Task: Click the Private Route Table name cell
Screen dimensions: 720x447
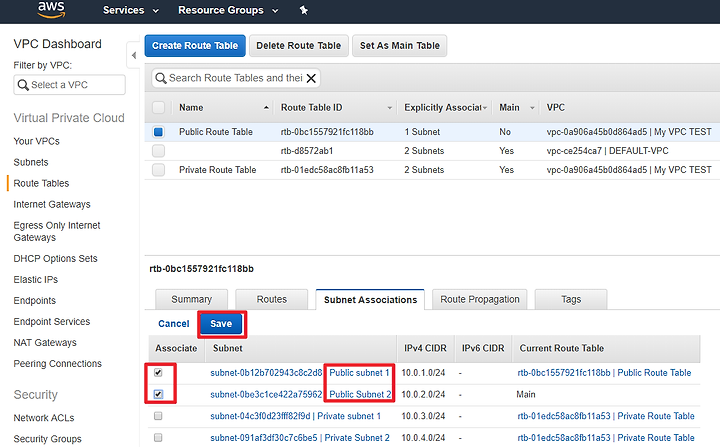Action: coord(218,170)
